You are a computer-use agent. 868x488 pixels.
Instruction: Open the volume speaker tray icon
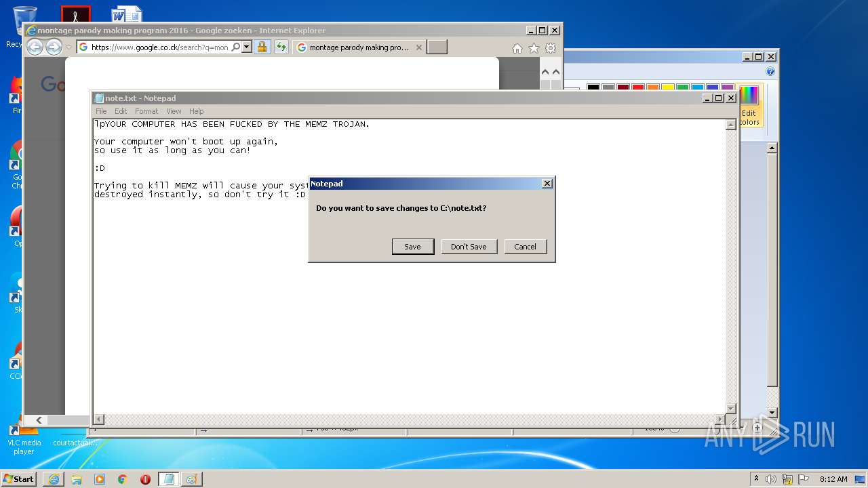(771, 479)
